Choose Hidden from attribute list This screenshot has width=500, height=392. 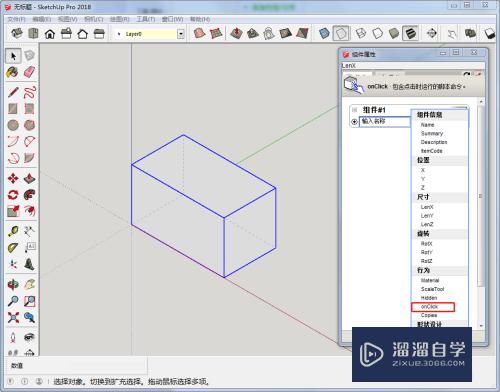429,298
